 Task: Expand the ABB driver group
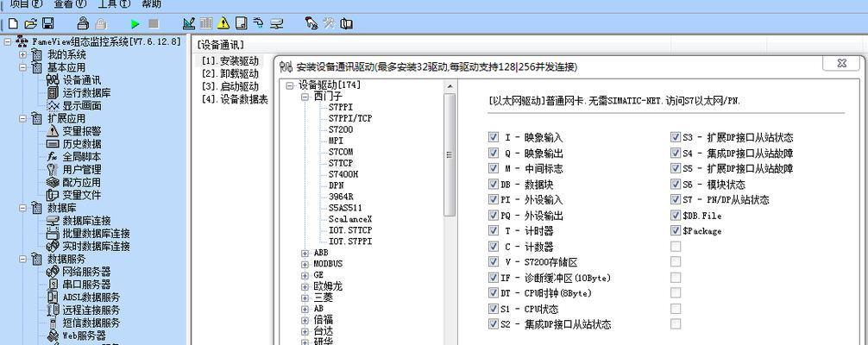pos(305,253)
